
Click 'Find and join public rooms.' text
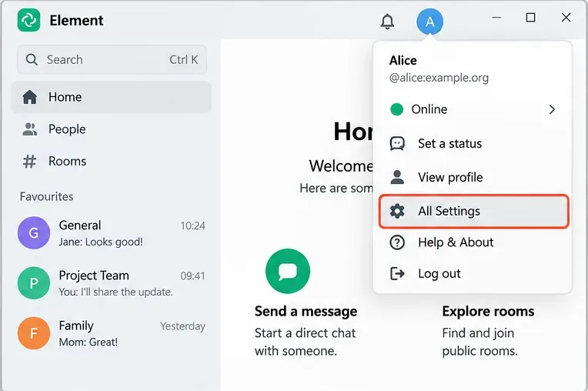[x=479, y=342]
